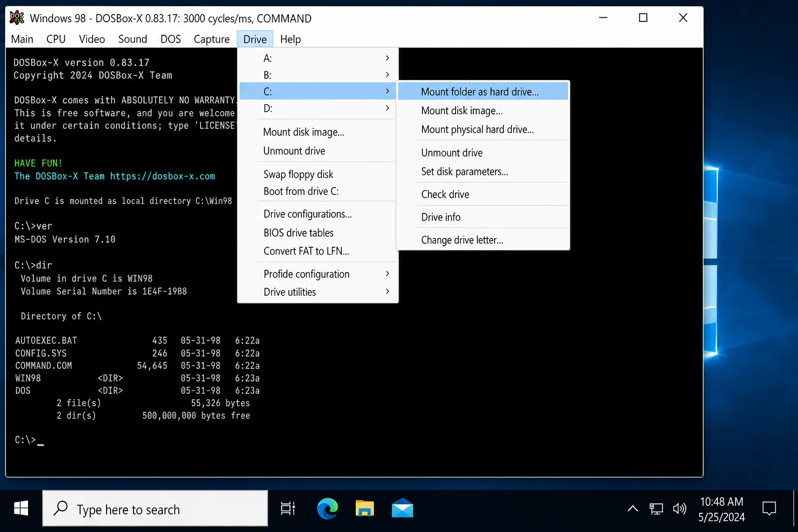
Task: Open Drive info
Action: point(483,217)
